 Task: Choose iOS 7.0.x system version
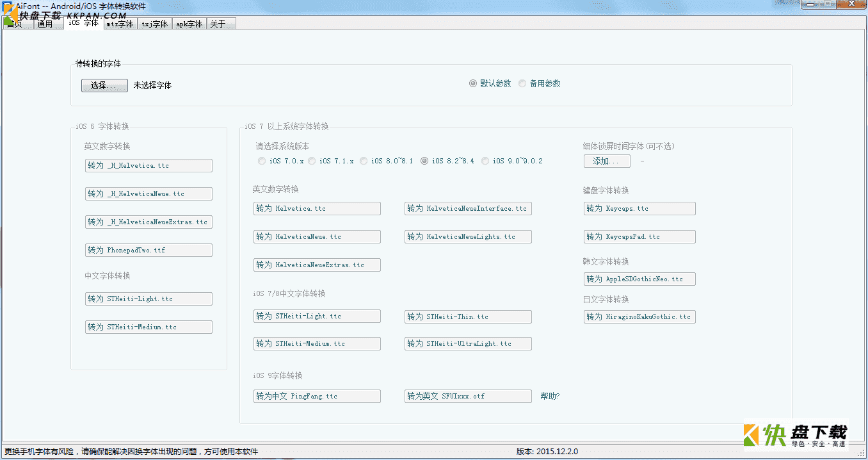tap(281, 161)
